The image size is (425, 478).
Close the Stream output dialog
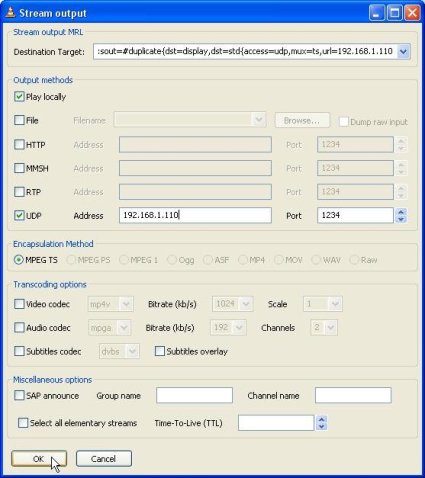[x=412, y=13]
